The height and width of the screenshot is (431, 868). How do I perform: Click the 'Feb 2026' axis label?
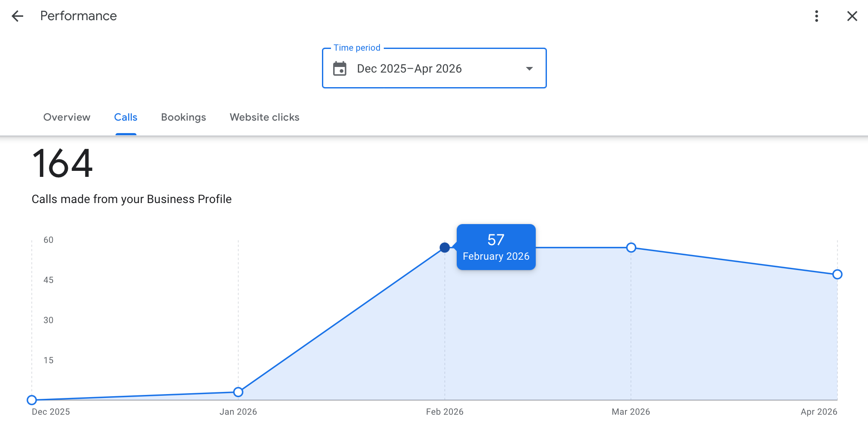point(445,412)
